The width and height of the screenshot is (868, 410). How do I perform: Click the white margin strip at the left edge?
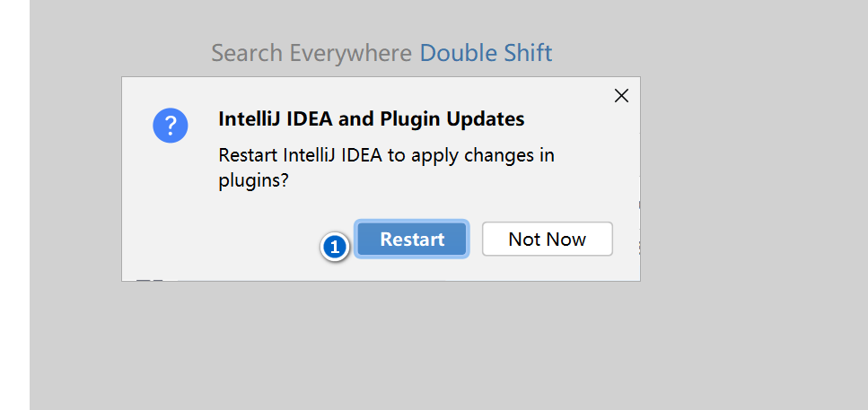(14, 206)
